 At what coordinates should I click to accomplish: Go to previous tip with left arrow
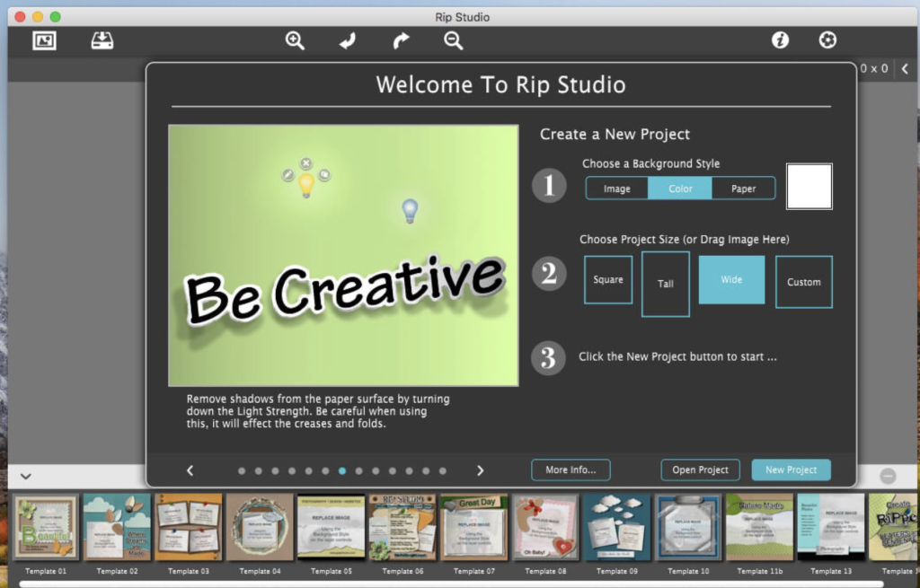click(x=190, y=470)
